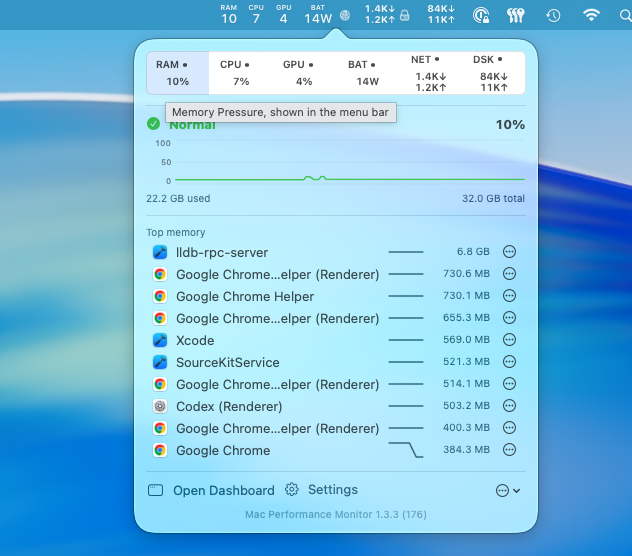Open Settings text button
The image size is (632, 556).
coord(333,489)
